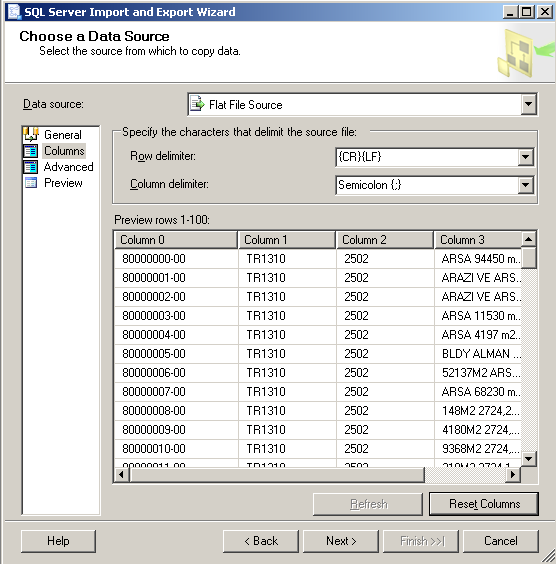
Task: Go back with the Back button
Action: 261,541
